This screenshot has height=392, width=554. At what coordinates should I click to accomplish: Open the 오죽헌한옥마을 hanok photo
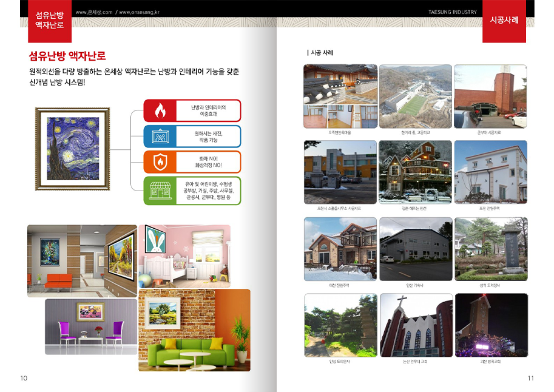(x=340, y=96)
